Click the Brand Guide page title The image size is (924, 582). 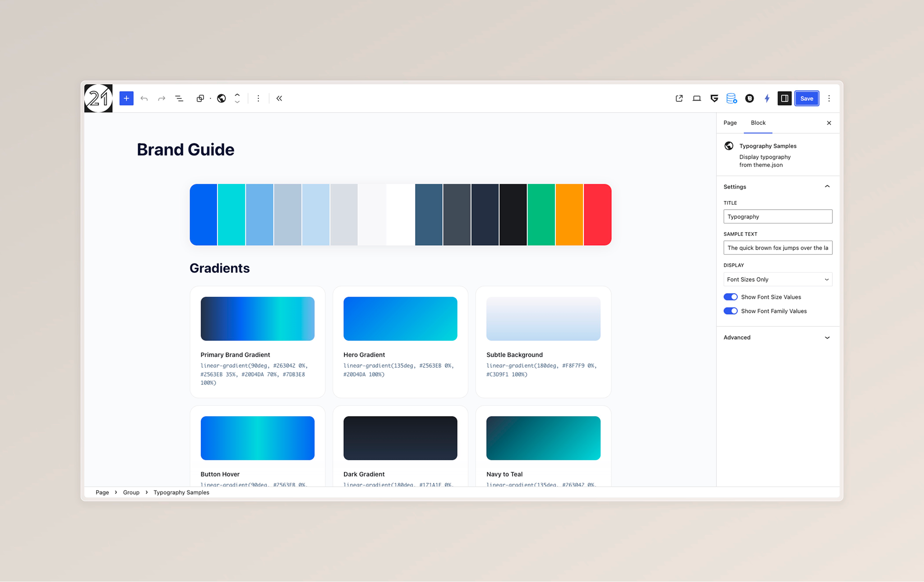[x=185, y=150]
